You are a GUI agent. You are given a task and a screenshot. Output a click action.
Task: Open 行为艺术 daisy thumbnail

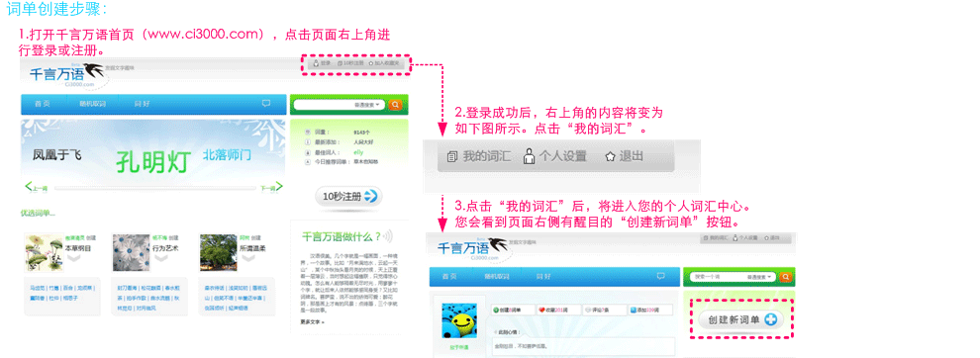click(x=132, y=252)
